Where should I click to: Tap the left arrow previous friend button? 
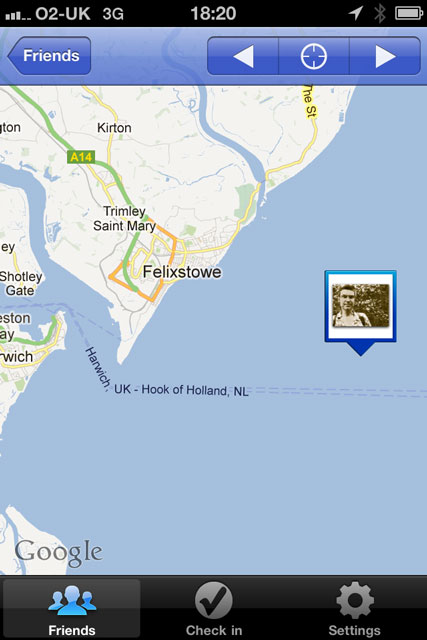click(243, 56)
